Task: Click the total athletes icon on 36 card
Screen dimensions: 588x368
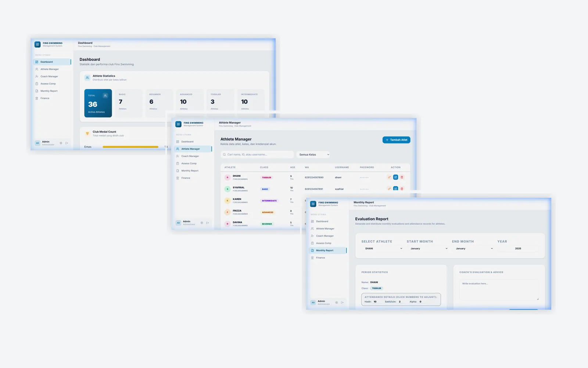Action: [105, 96]
